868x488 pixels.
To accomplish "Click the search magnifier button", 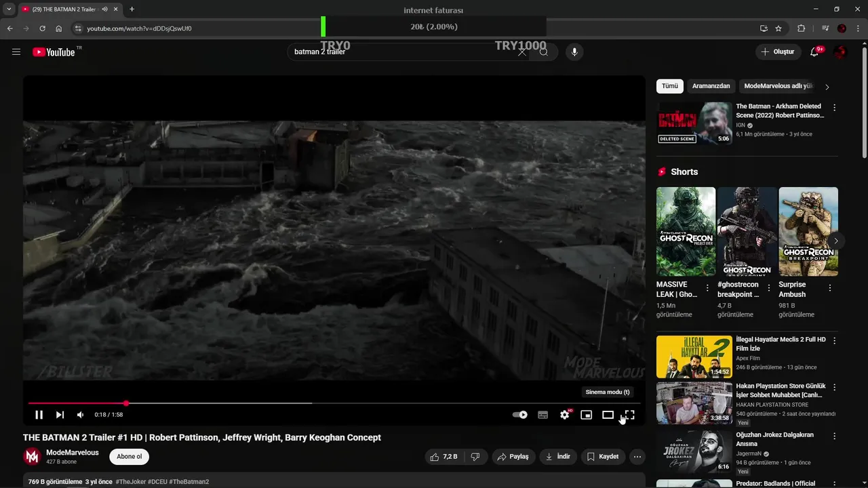I will (543, 52).
